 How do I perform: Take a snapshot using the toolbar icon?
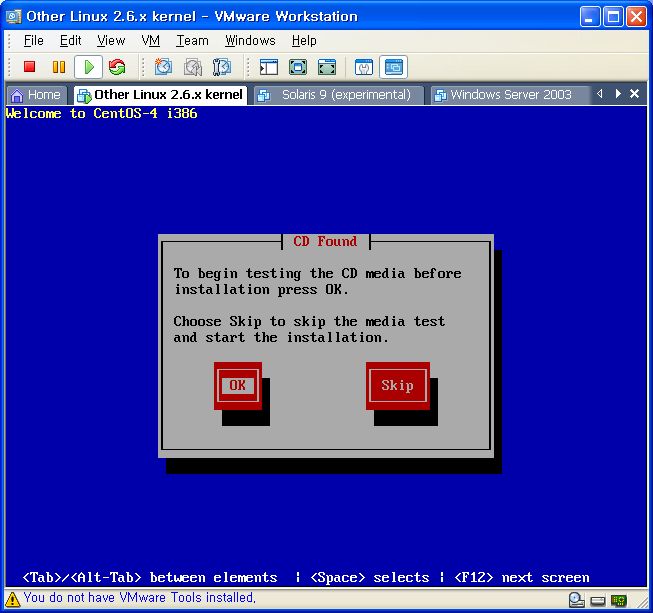click(164, 67)
